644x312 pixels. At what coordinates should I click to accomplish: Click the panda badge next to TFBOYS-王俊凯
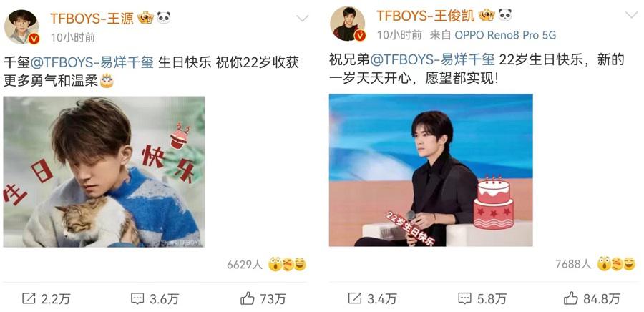tap(504, 15)
